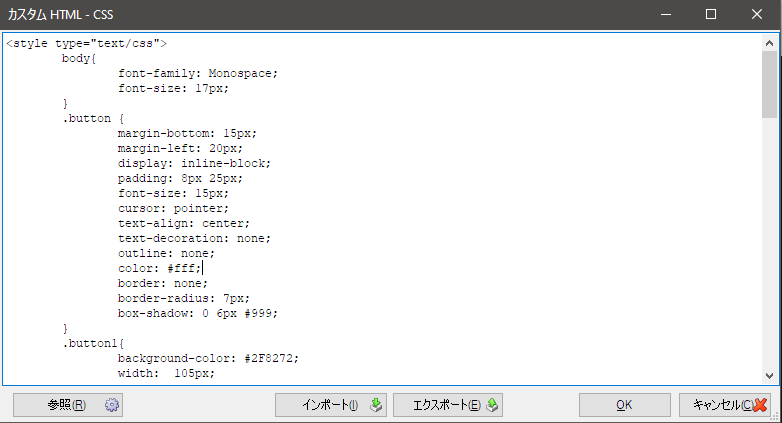
Task: Click the キャンセル(C) cancel button
Action: 725,405
